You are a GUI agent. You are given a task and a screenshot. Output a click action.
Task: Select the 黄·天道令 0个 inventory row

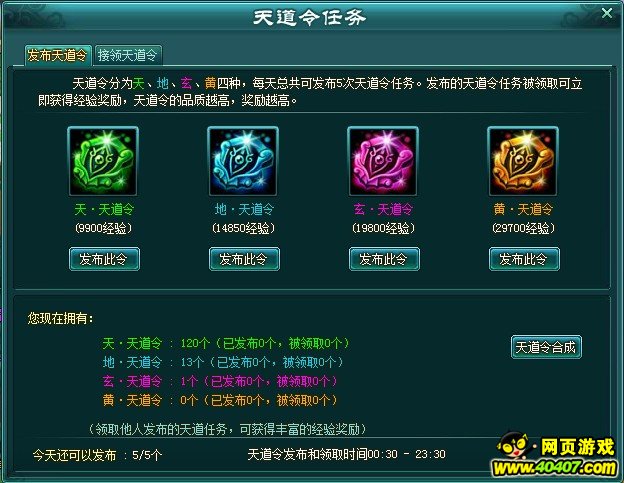coord(220,400)
